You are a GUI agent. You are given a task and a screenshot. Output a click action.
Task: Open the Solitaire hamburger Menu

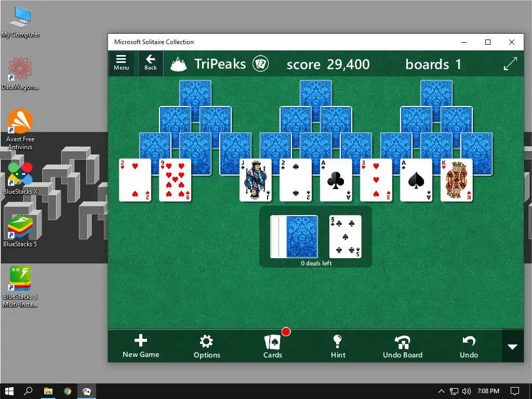coord(122,63)
